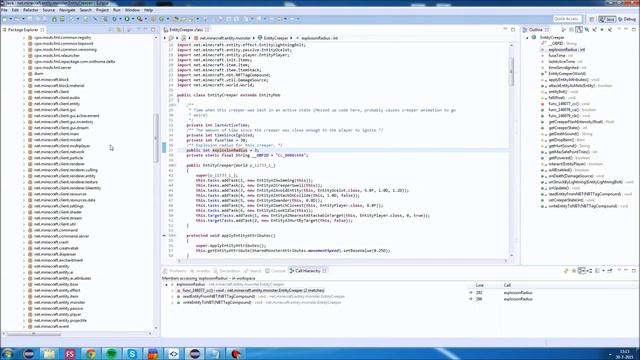Screen dimensions: 640x360
Task: Open the Window menu
Action: point(132,10)
